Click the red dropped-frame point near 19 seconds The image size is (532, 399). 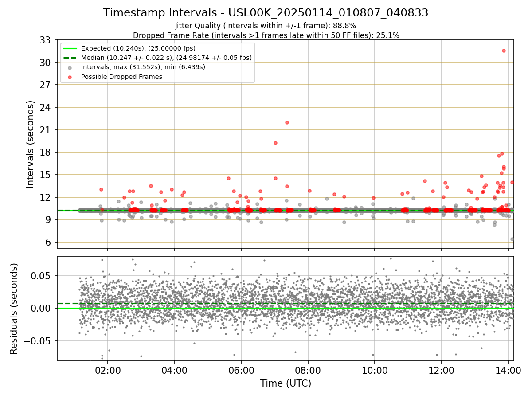[275, 143]
